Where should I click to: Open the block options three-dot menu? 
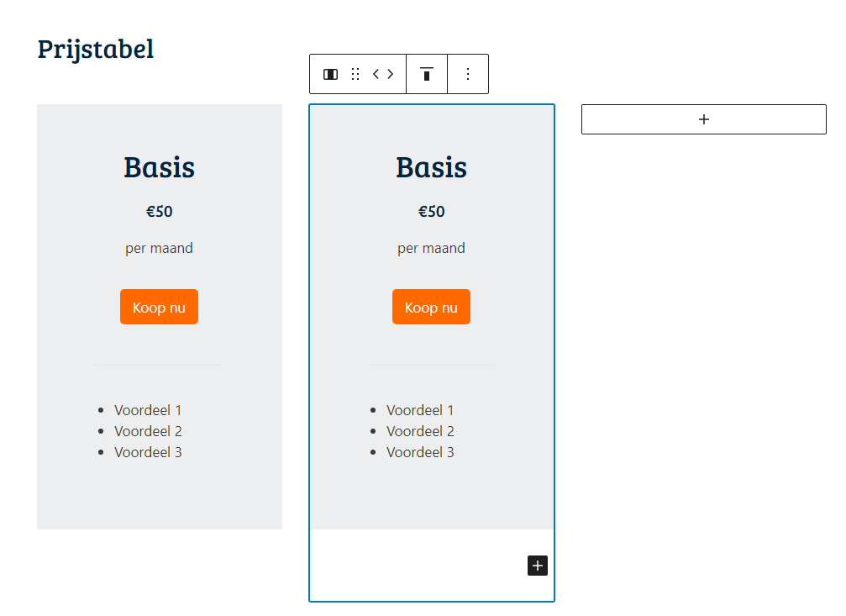click(468, 74)
